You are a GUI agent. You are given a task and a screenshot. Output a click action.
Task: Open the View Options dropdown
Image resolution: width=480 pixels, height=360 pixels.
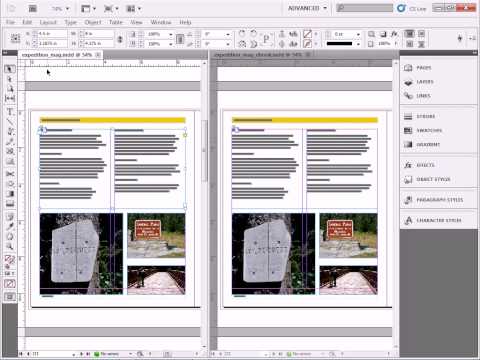[x=88, y=8]
